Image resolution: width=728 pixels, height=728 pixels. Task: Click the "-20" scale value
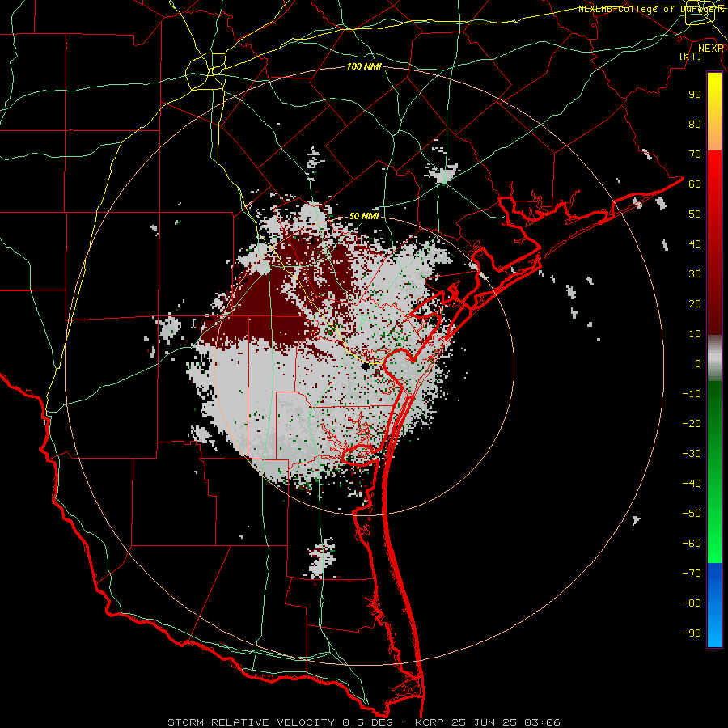692,424
